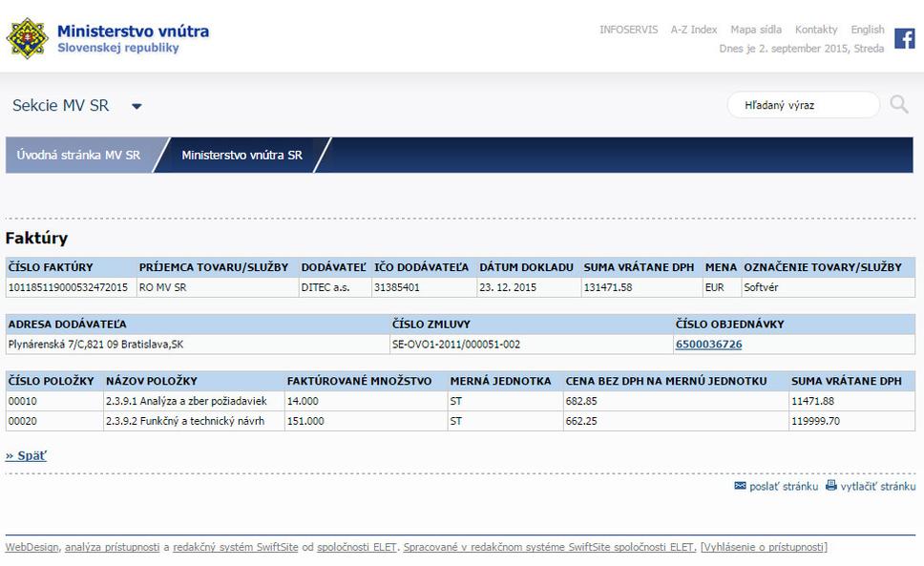Click the magnifying glass search icon

pyautogui.click(x=898, y=105)
